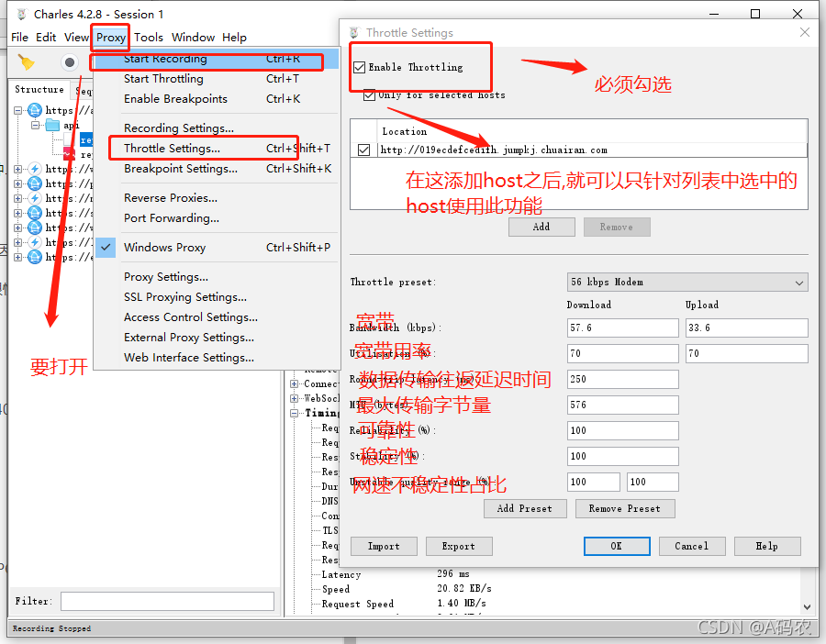Open Throttle Settings... menu entry
The height and width of the screenshot is (644, 826).
[216, 149]
